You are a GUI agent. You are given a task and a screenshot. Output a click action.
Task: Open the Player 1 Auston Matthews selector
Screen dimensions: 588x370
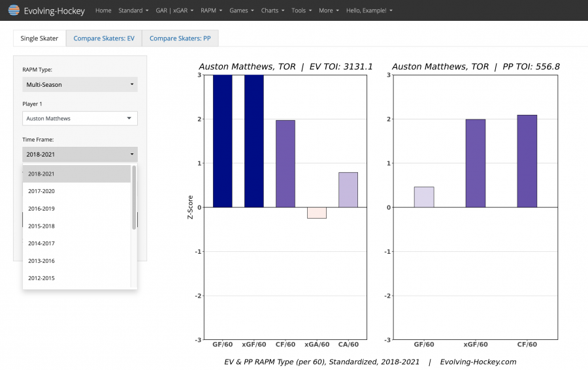80,119
